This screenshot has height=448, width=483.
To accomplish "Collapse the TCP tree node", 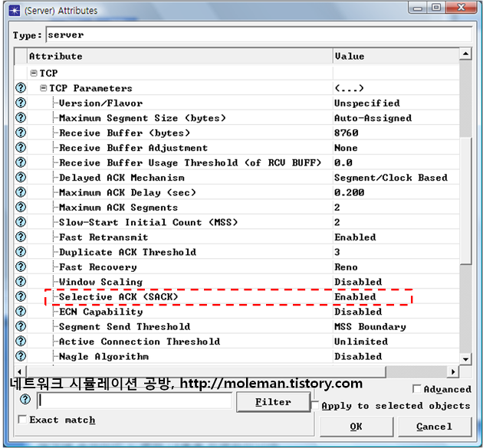I will pos(34,74).
